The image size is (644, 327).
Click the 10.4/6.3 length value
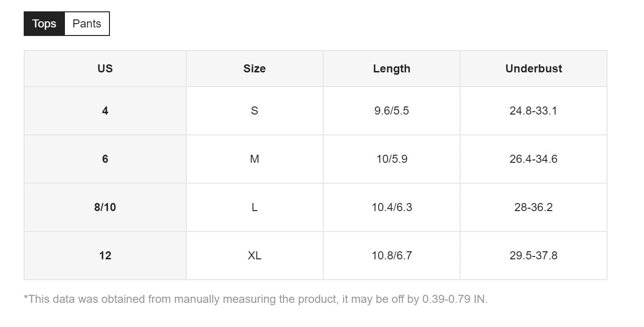click(391, 207)
